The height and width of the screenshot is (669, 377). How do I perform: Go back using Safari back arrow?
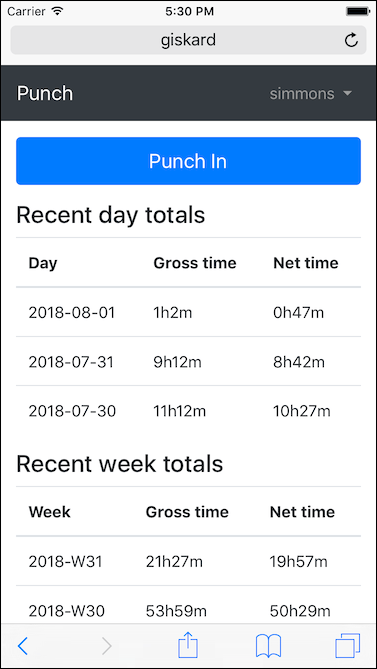click(x=23, y=646)
